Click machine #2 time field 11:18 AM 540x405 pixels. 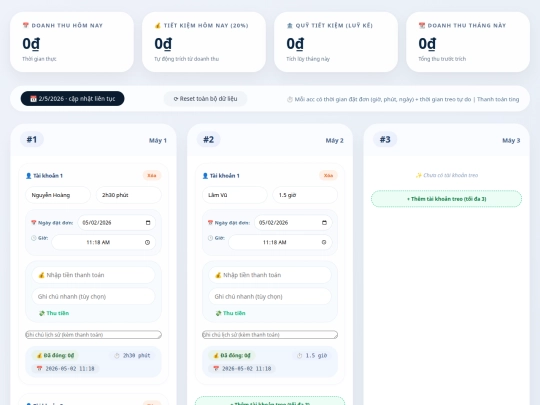tap(280, 242)
